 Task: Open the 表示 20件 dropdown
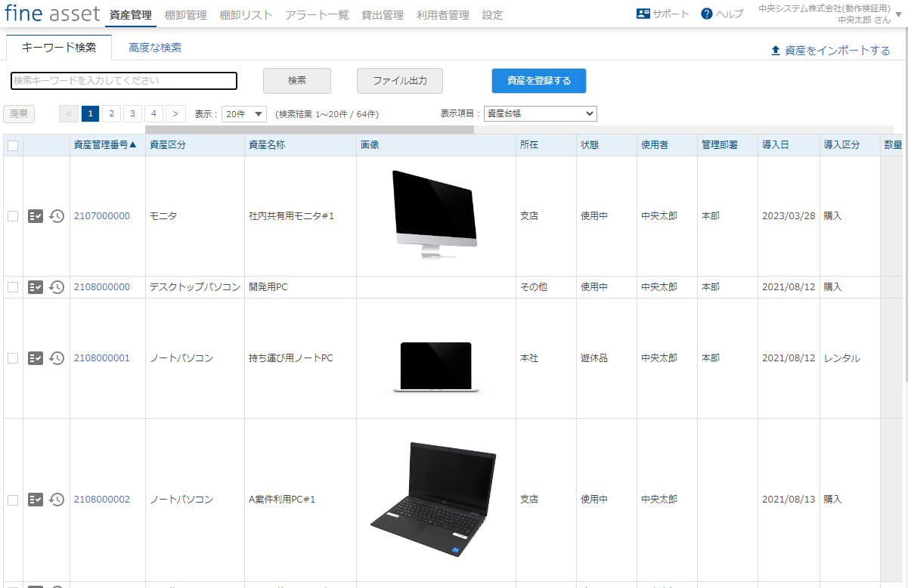(242, 112)
